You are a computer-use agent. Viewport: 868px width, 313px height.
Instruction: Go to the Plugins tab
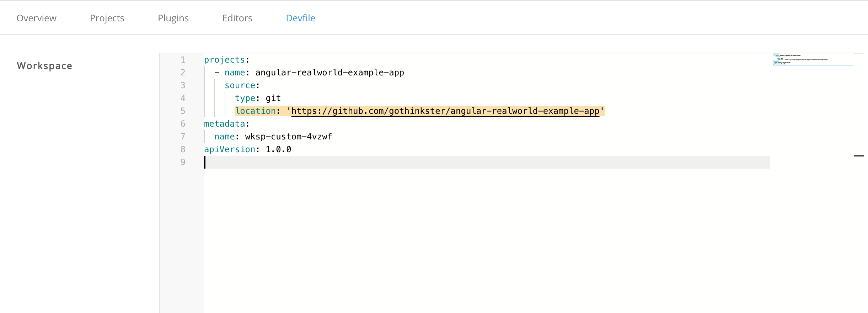coord(173,18)
